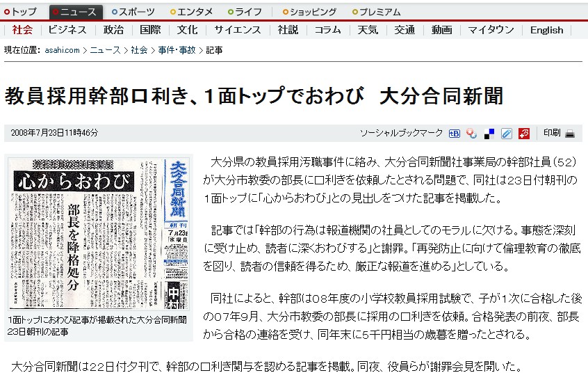Click the ニュース breadcrumb link
Viewport: 588px width, 389px height.
point(105,50)
